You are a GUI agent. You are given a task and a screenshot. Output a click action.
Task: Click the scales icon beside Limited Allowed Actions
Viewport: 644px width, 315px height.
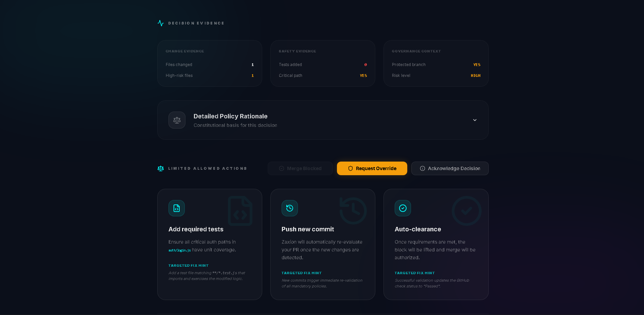[160, 168]
